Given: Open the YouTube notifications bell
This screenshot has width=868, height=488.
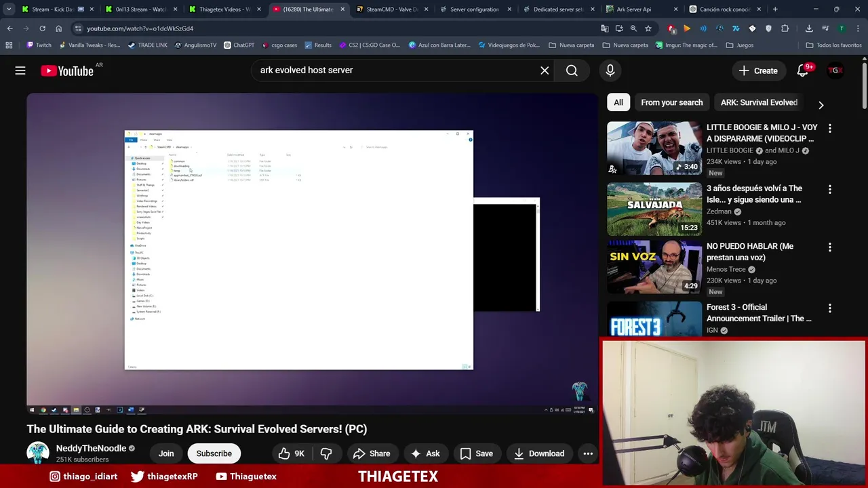Looking at the screenshot, I should [x=803, y=70].
